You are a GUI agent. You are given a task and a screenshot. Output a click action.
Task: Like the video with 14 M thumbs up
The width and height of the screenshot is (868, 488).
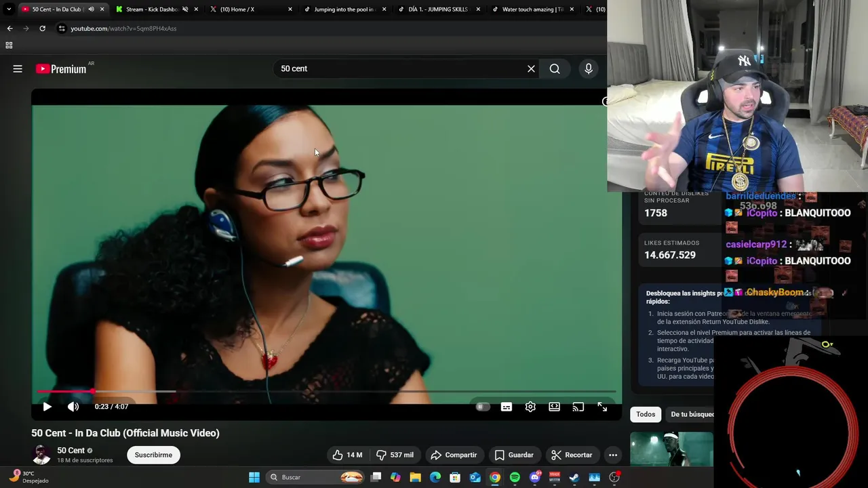coord(347,455)
